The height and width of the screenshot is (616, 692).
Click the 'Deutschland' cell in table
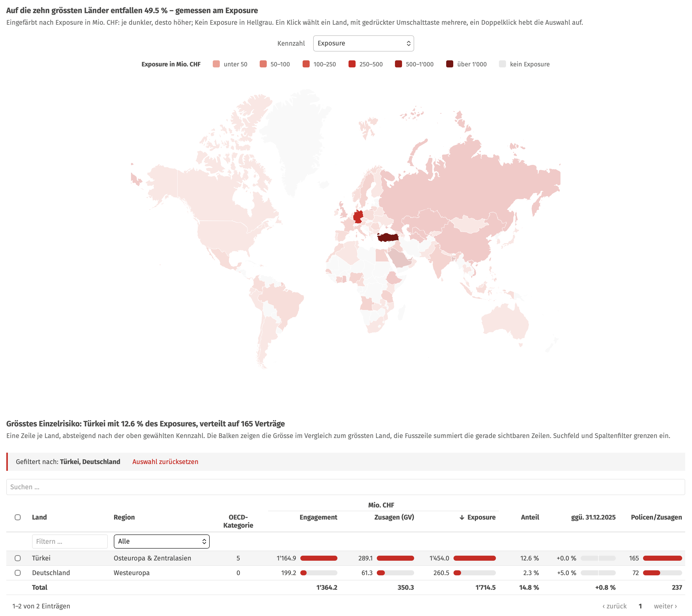[51, 573]
